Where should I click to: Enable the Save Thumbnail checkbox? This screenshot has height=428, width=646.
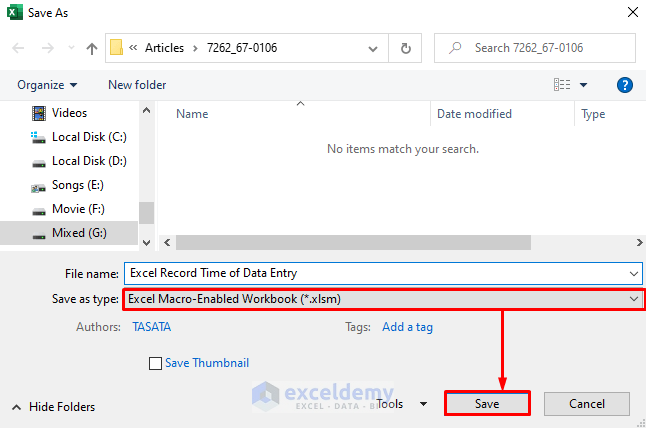[x=155, y=364]
